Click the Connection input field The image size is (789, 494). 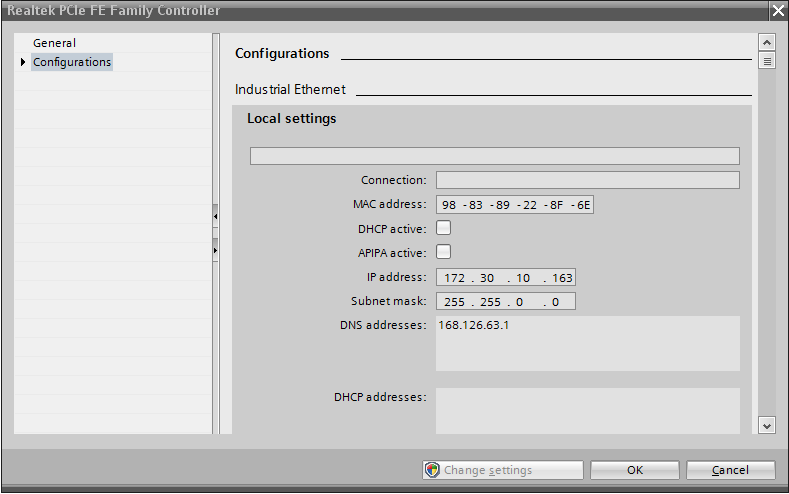588,180
